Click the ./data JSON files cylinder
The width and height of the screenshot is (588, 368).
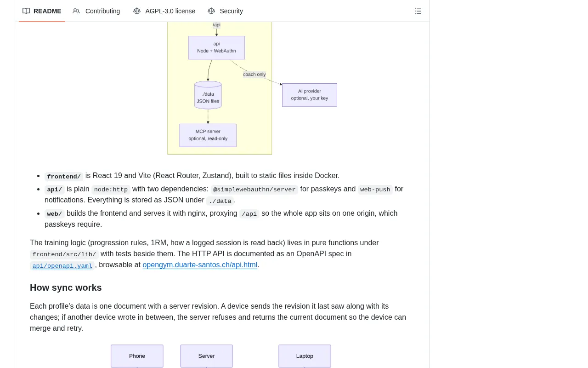[x=208, y=95]
